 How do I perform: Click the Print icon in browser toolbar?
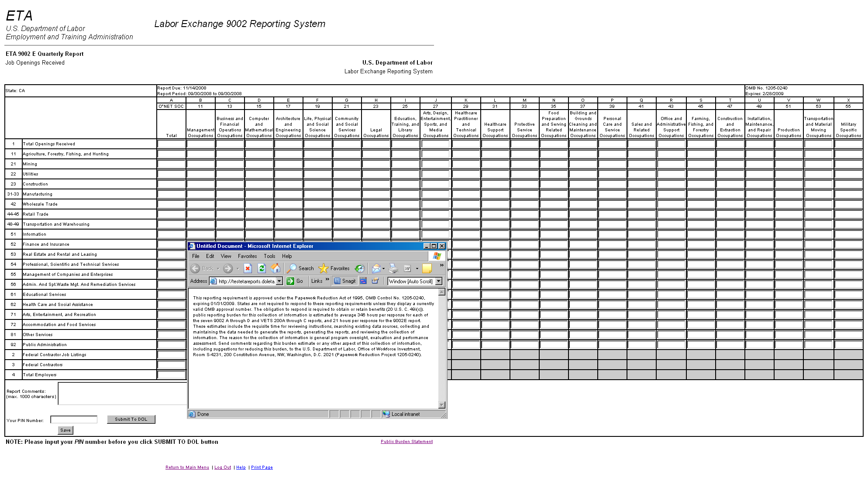[x=393, y=268]
